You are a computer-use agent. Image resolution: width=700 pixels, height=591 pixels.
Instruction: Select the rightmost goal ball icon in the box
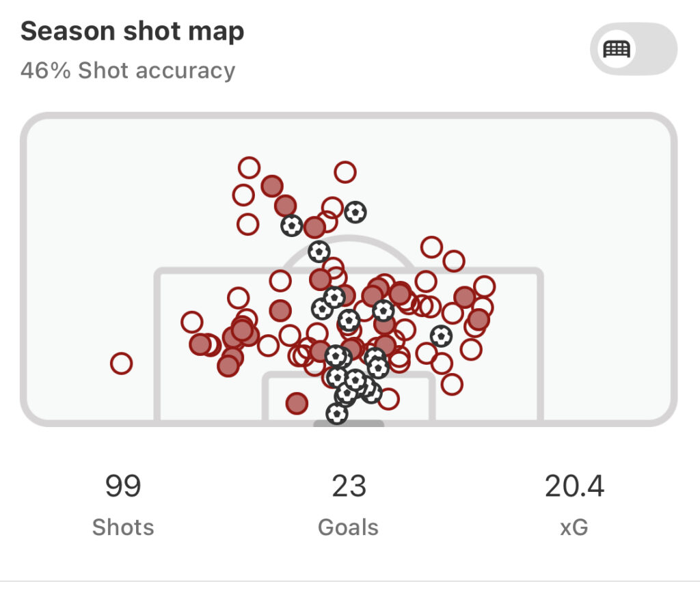(x=442, y=335)
